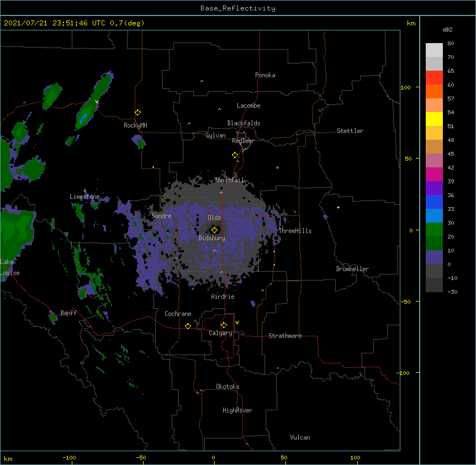Image resolution: width=476 pixels, height=465 pixels.
Task: Click the -30 value on the dBZ scale
Action: coord(452,292)
